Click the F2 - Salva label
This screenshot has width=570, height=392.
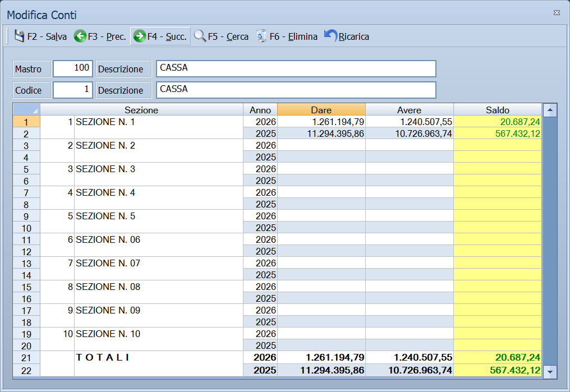click(47, 36)
